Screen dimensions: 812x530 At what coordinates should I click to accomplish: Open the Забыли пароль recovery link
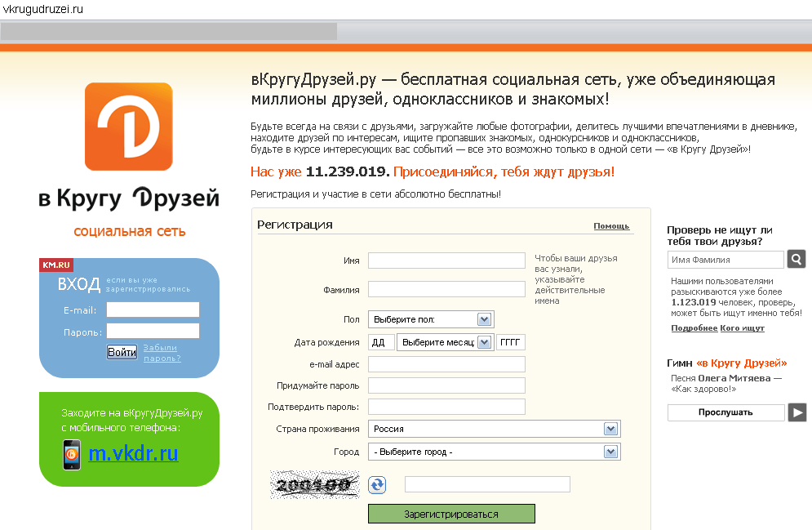click(161, 353)
